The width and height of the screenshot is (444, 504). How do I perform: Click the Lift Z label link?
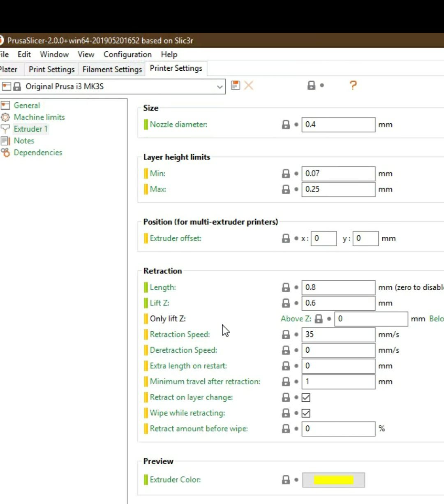pos(160,303)
